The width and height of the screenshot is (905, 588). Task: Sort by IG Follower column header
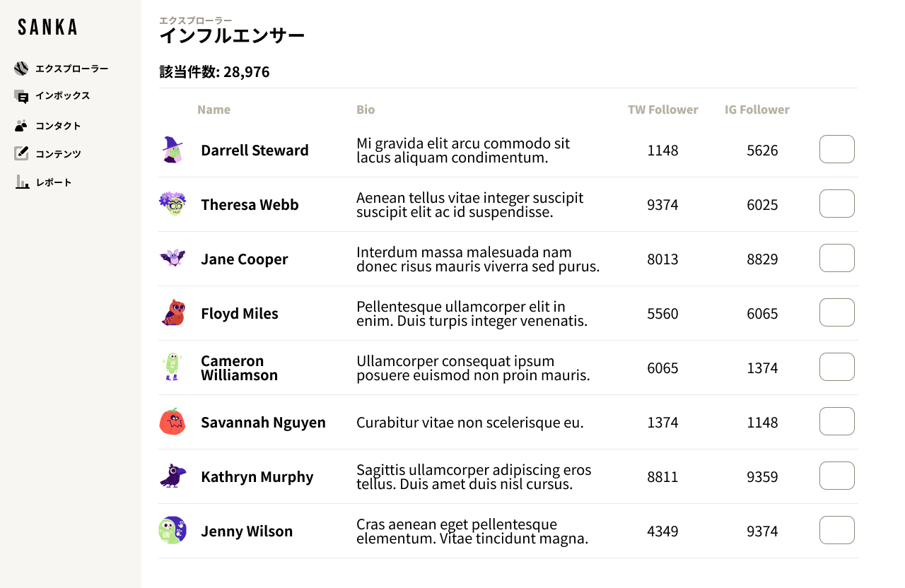757,110
